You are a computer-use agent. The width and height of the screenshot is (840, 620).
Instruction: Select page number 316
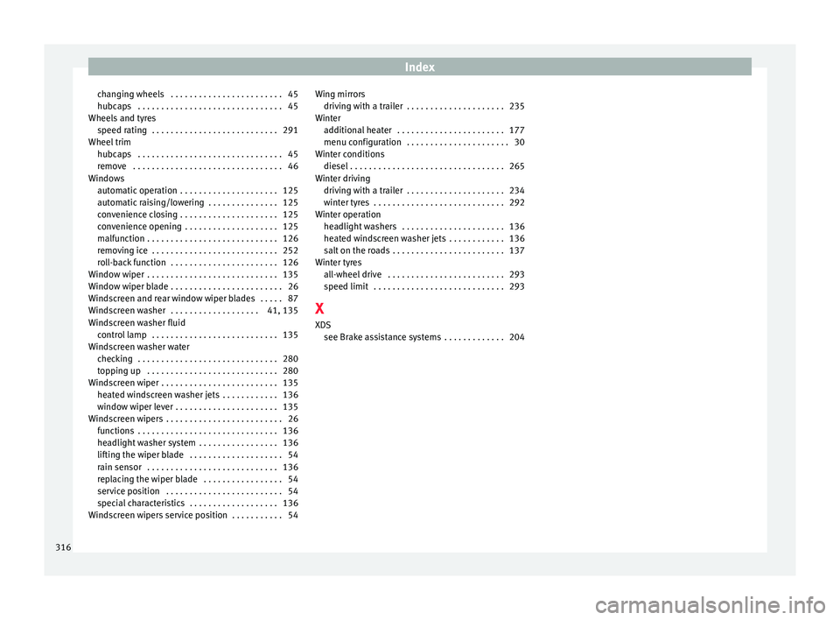[63, 547]
